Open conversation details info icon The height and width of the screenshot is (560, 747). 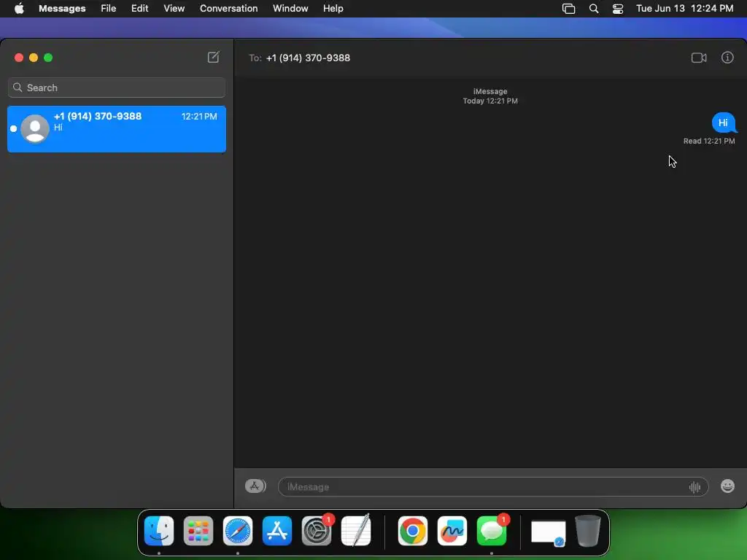point(727,58)
